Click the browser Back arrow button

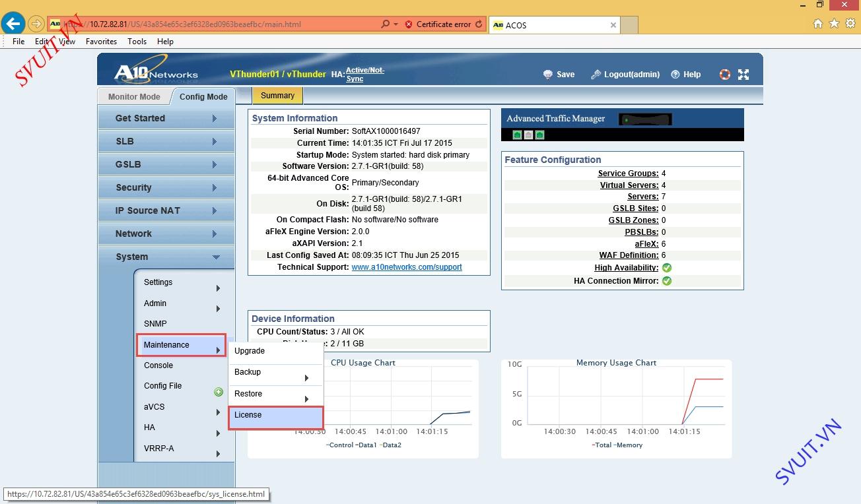pyautogui.click(x=13, y=24)
